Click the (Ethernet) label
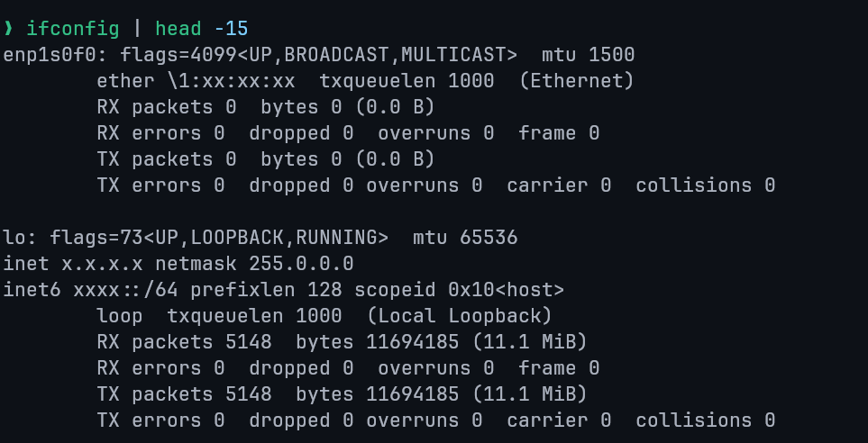Screen dimensions: 868x443 coord(577,82)
